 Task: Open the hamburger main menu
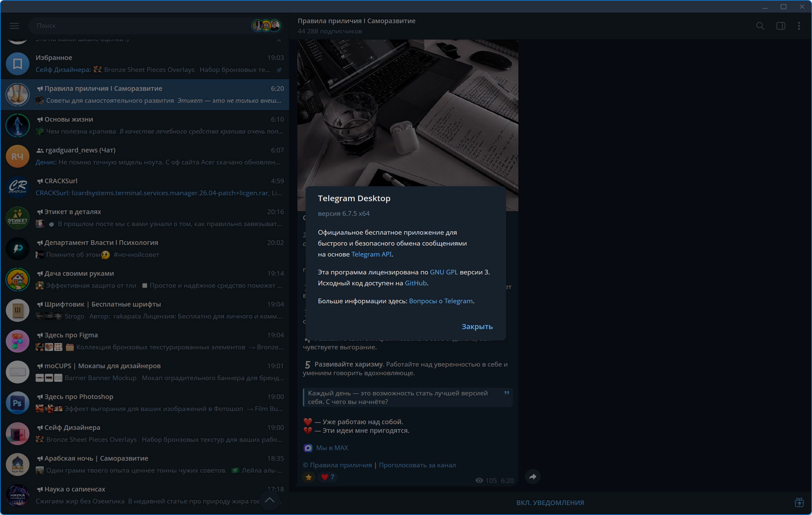[x=14, y=26]
